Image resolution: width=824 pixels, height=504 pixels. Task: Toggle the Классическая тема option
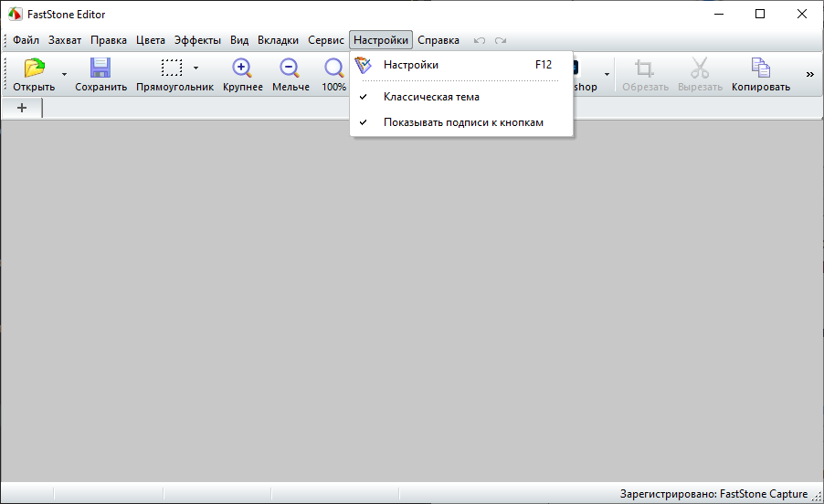click(431, 97)
